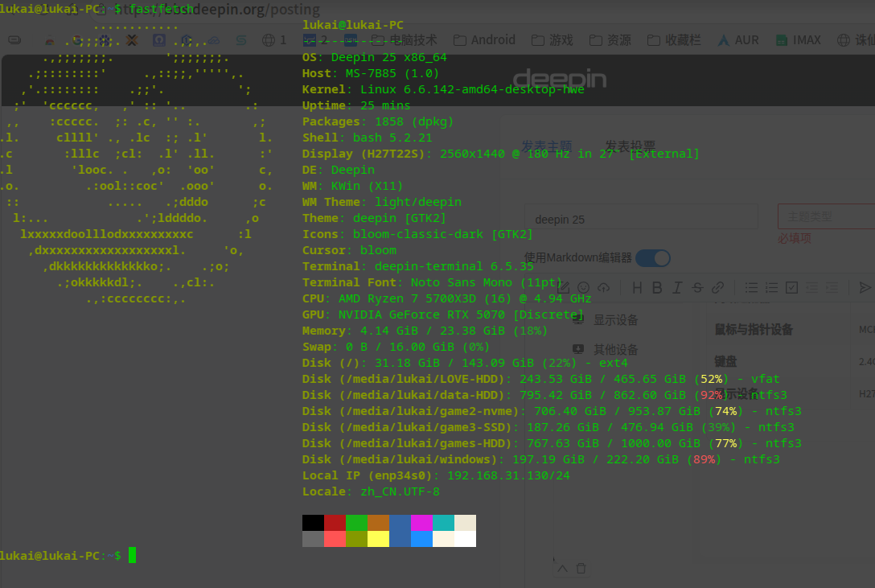
Task: Click the deepin logo in page header
Action: click(x=560, y=79)
